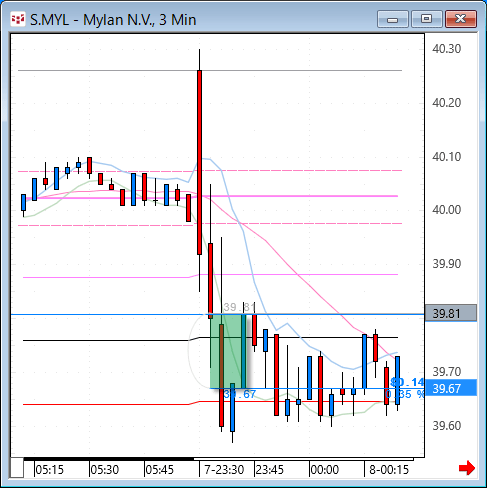Maximize the S.MYL chart window

(x=427, y=19)
